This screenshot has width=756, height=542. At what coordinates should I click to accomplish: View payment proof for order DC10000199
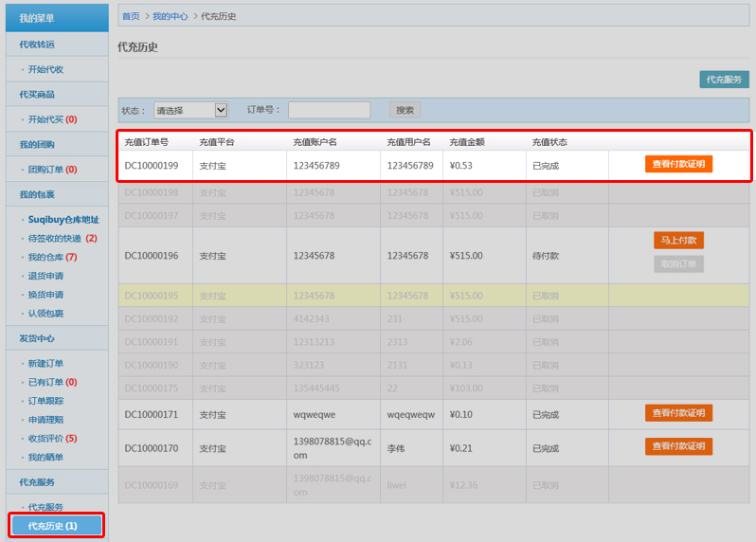678,164
